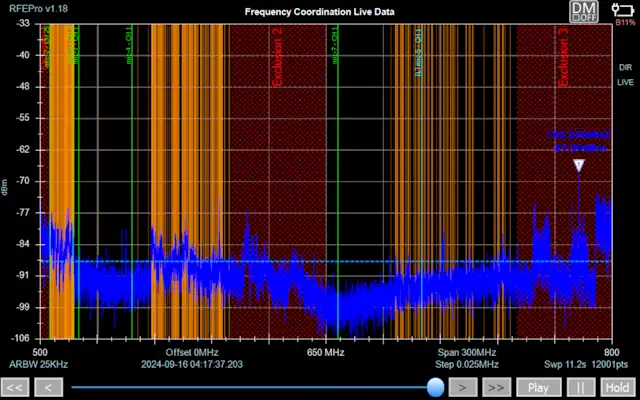640x400 pixels.
Task: Step forward one sweep with > button
Action: click(x=461, y=387)
